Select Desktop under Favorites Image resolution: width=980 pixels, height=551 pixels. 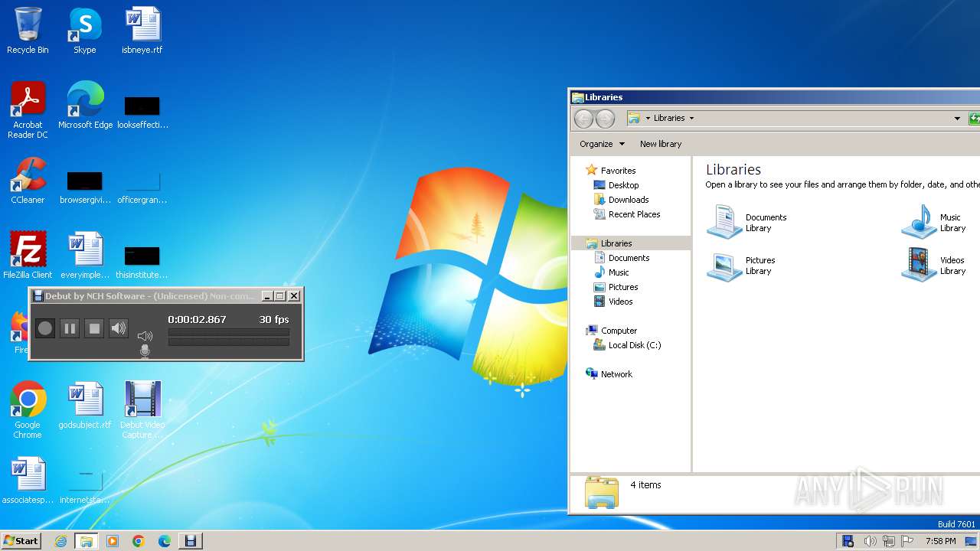pyautogui.click(x=616, y=185)
